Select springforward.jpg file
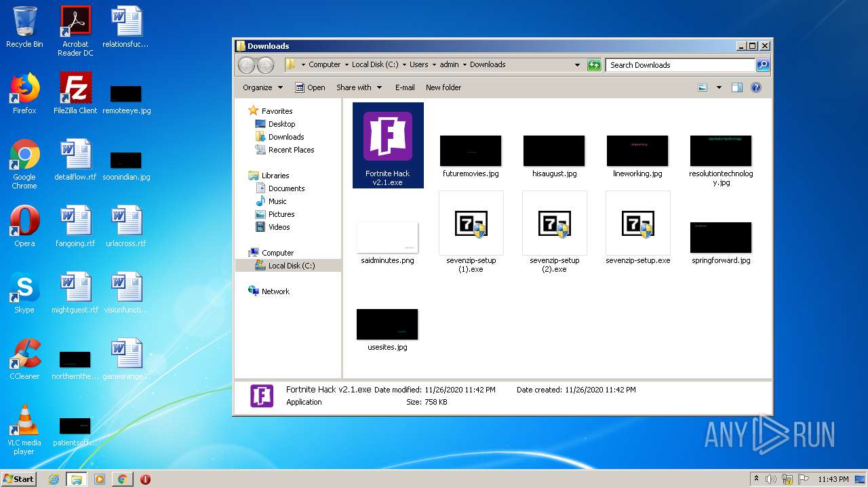The image size is (868, 488). (x=721, y=243)
